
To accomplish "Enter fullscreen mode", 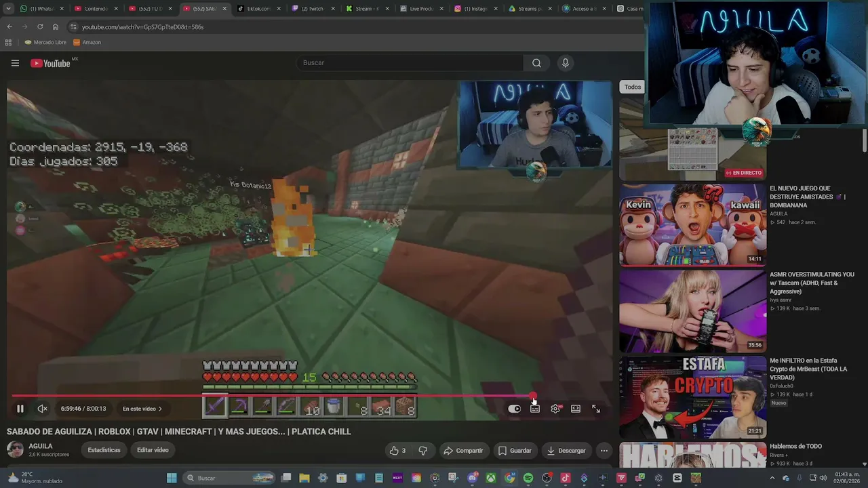I will click(596, 409).
